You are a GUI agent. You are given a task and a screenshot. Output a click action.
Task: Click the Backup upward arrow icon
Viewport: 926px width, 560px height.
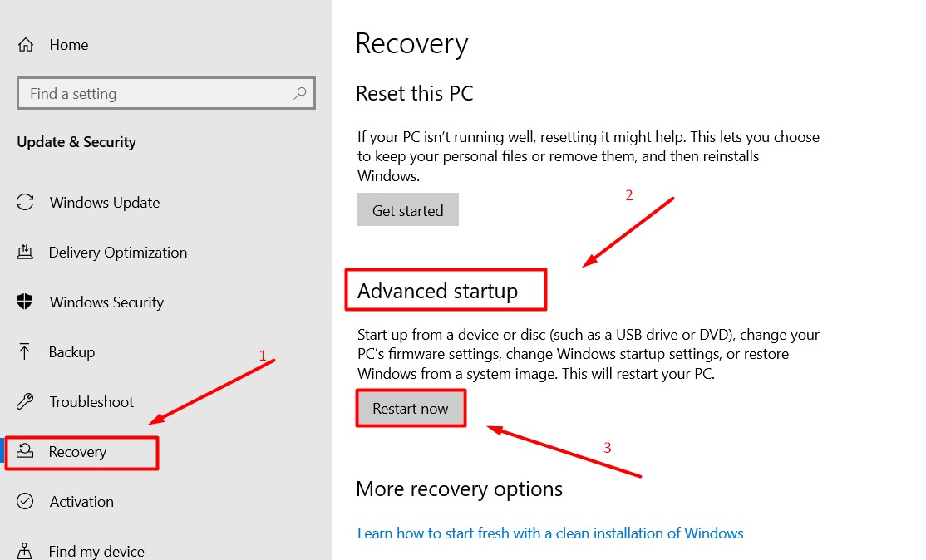click(x=24, y=351)
